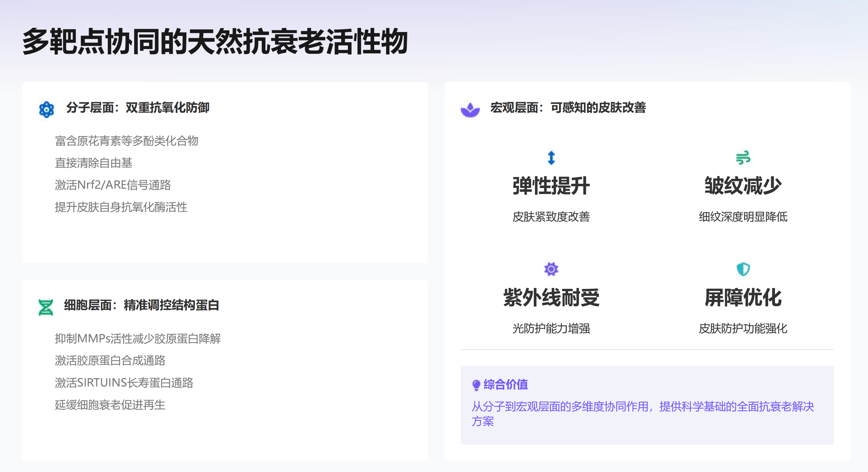Viewport: 868px width, 472px height.
Task: Click the teal shield icon above 屏障优化
Action: click(x=743, y=269)
